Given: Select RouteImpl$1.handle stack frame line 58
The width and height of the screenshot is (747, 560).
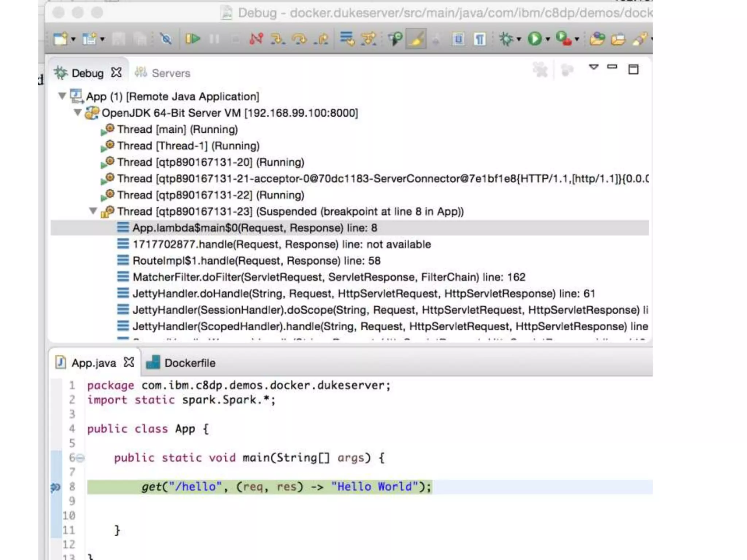Looking at the screenshot, I should pyautogui.click(x=256, y=261).
